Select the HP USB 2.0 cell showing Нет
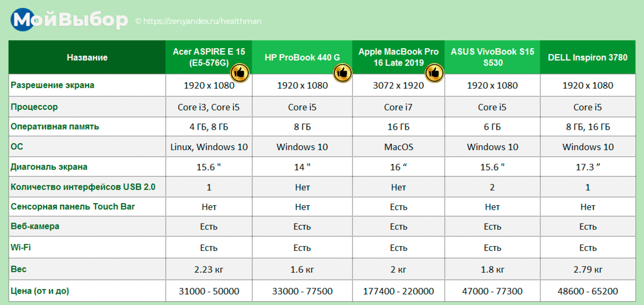 click(302, 187)
